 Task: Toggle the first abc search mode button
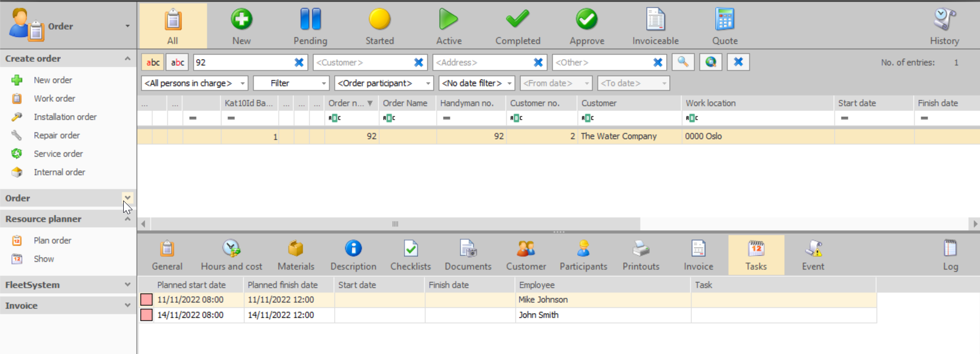tap(153, 62)
